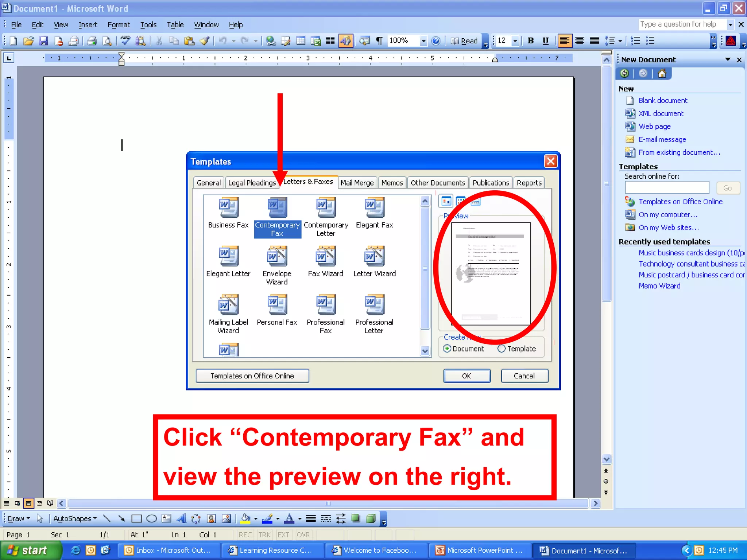
Task: Click the Columns toolbar icon
Action: point(330,41)
